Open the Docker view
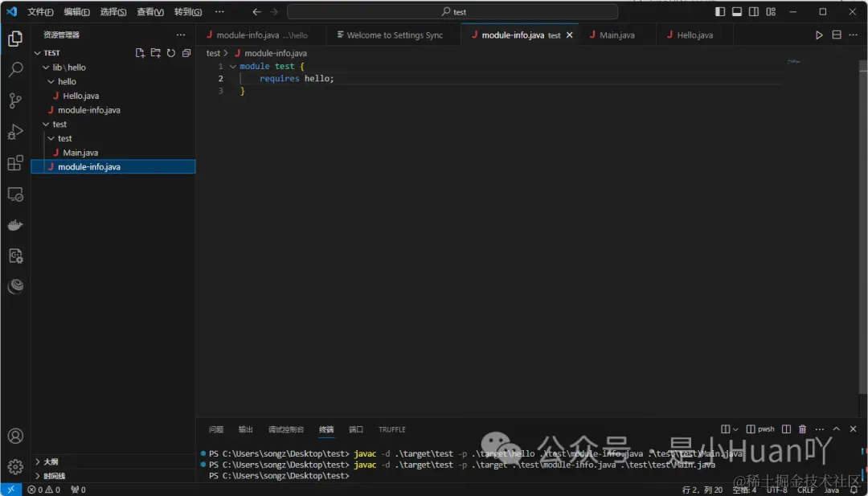 click(x=15, y=225)
